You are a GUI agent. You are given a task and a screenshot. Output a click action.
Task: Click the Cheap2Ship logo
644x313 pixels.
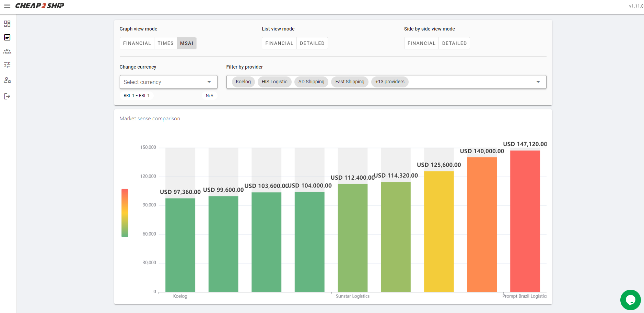tap(40, 6)
